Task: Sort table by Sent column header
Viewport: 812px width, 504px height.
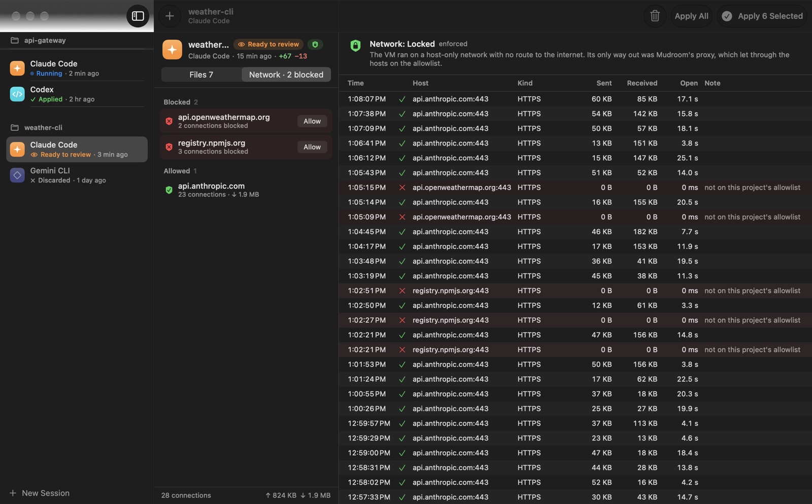Action: (x=604, y=83)
